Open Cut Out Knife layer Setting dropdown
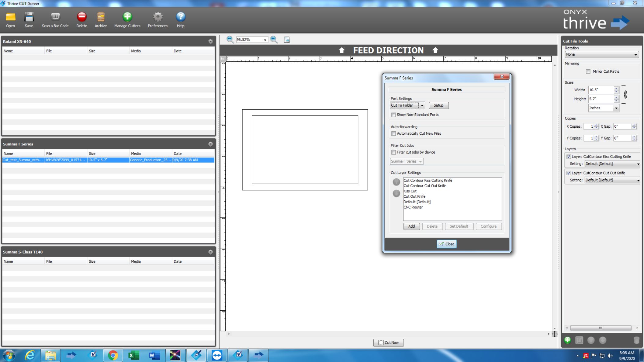This screenshot has width=644, height=362. point(612,180)
